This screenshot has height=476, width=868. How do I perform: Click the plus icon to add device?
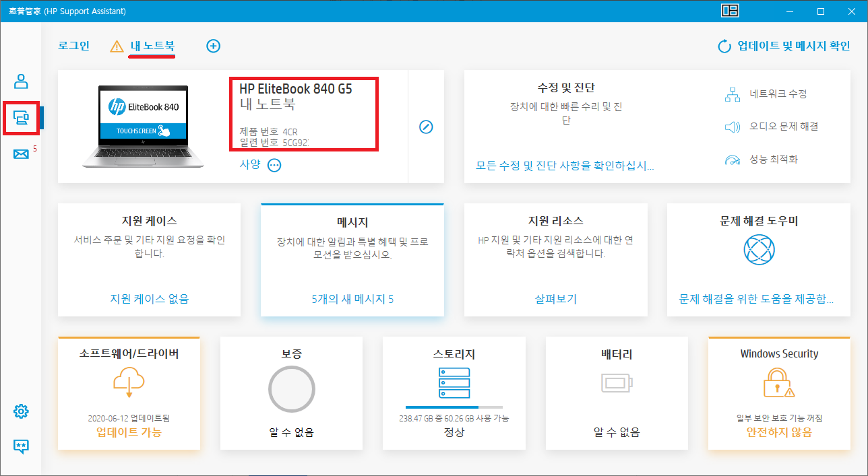[213, 46]
